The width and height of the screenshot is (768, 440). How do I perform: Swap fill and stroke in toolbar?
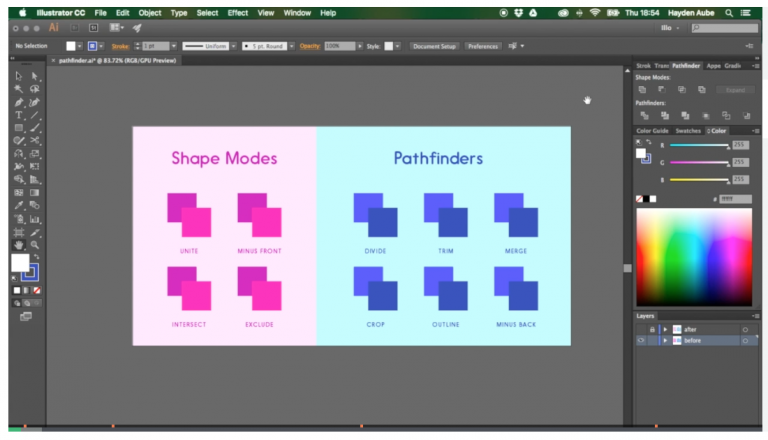37,257
